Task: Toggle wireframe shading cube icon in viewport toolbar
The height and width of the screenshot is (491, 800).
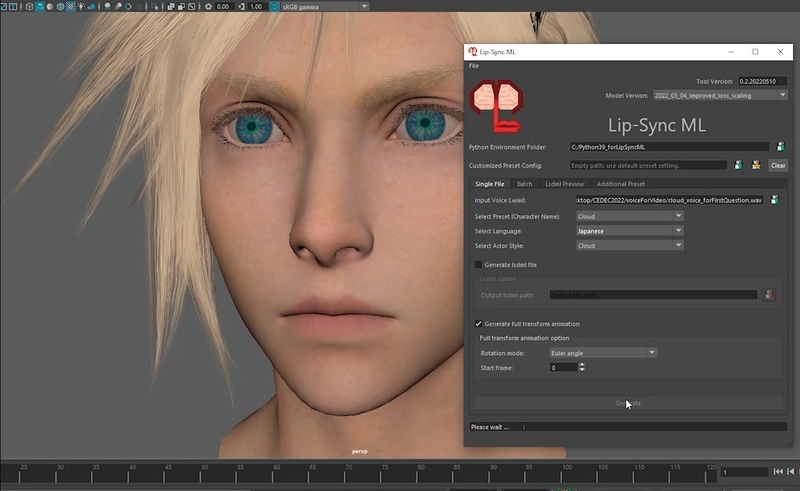Action: 29,7
